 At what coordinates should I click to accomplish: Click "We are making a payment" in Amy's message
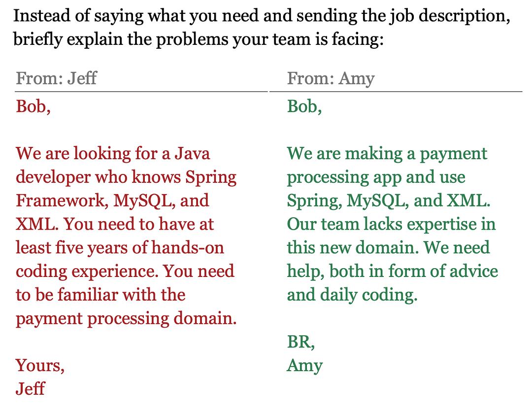click(387, 154)
